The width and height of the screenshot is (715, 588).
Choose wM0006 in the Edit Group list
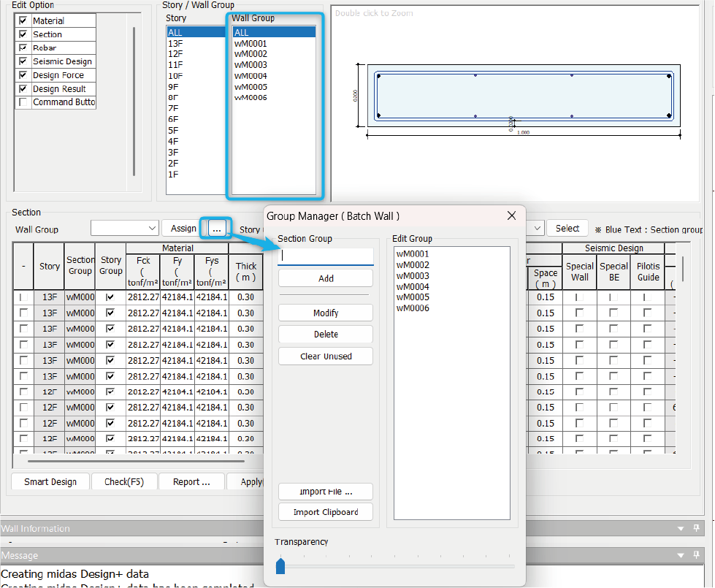[x=413, y=308]
